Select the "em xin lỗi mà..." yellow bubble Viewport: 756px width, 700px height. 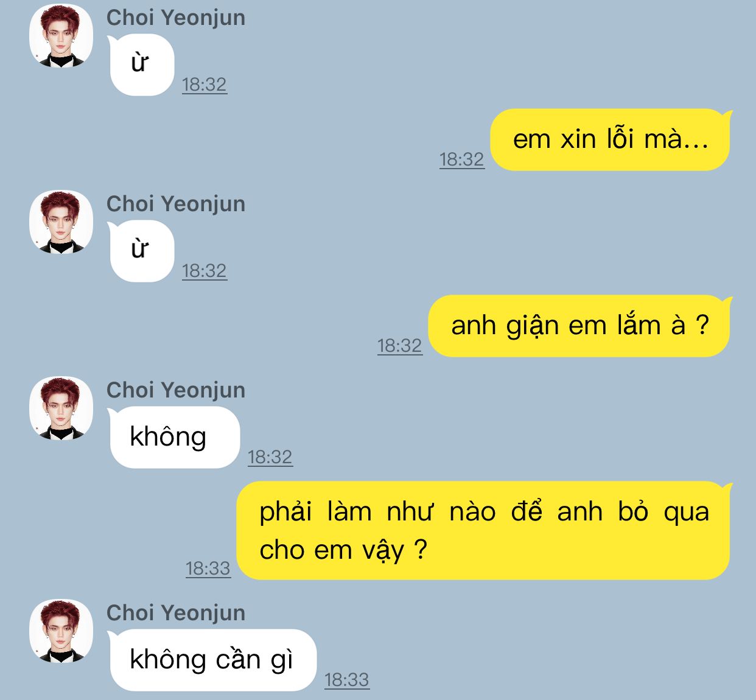click(x=610, y=139)
